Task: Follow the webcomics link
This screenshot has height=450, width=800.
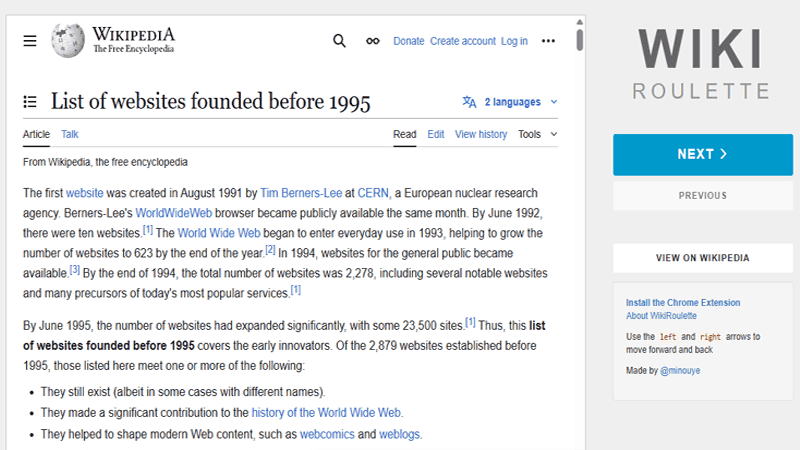Action: pos(327,434)
